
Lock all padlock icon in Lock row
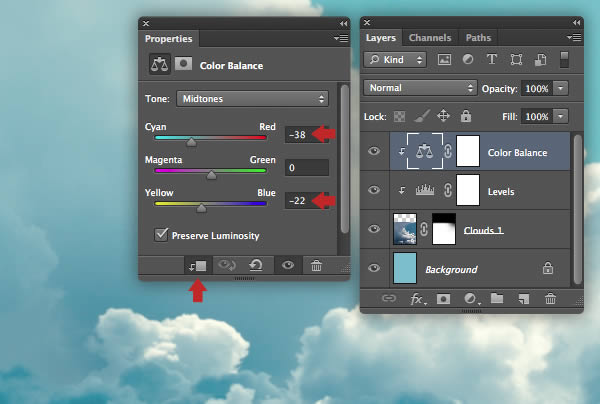(466, 116)
